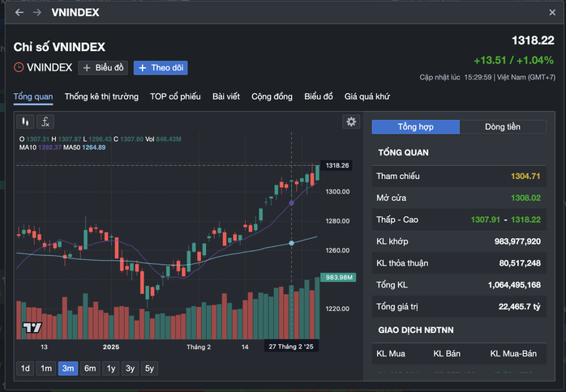Image resolution: width=566 pixels, height=392 pixels.
Task: Click the Tháng 2 time axis label
Action: (199, 347)
